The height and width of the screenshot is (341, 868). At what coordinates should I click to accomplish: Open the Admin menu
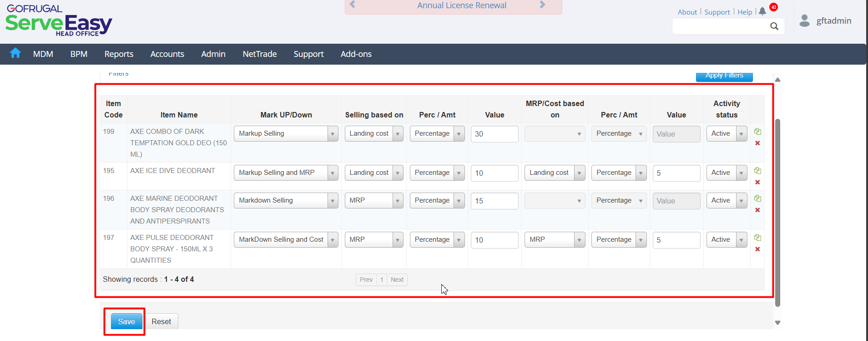213,54
